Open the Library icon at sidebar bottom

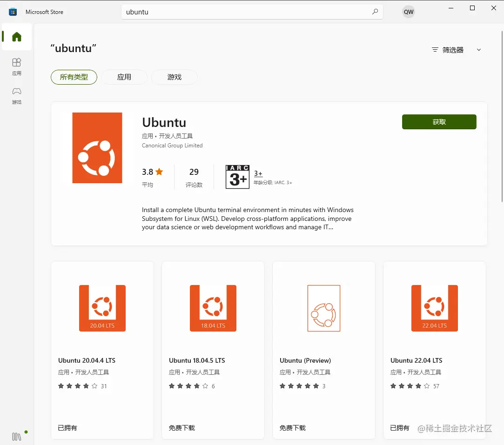17,437
